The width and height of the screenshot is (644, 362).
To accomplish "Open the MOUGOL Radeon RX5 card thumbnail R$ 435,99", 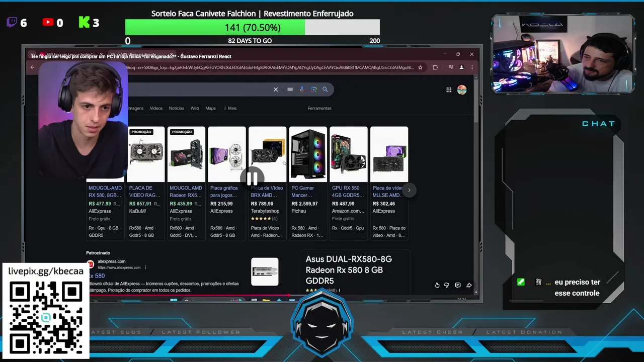I will [x=186, y=154].
